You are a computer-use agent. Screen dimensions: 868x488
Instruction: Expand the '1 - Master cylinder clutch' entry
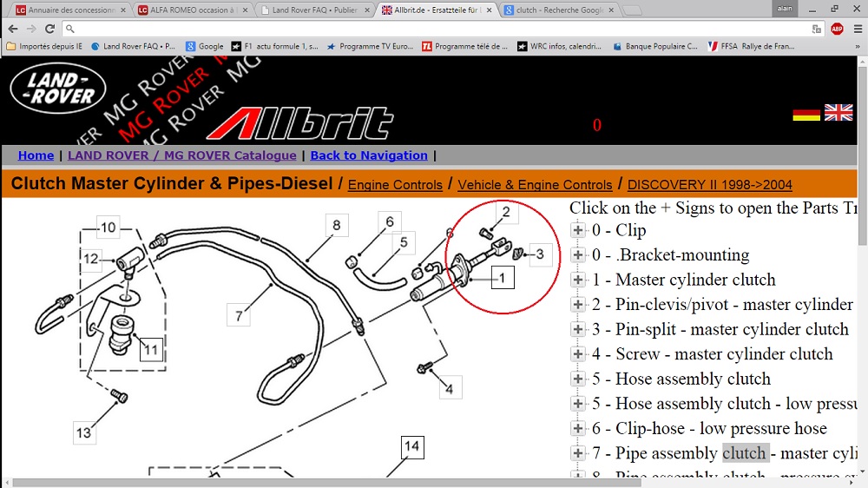coord(578,280)
